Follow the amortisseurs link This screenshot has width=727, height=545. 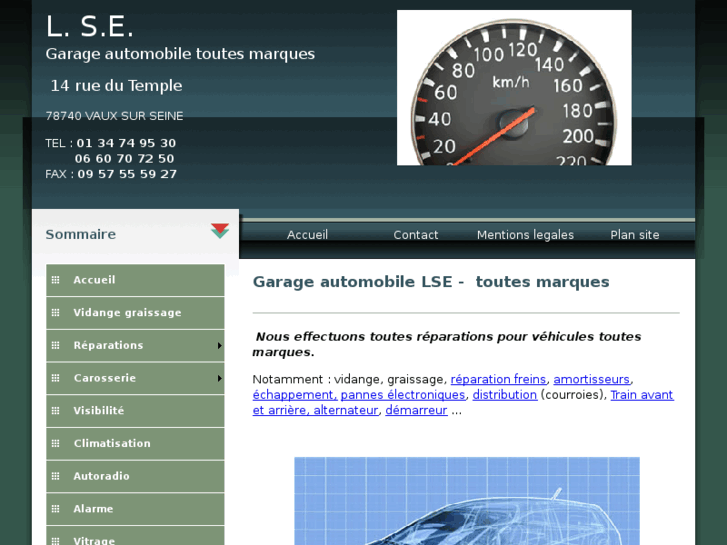pos(592,379)
